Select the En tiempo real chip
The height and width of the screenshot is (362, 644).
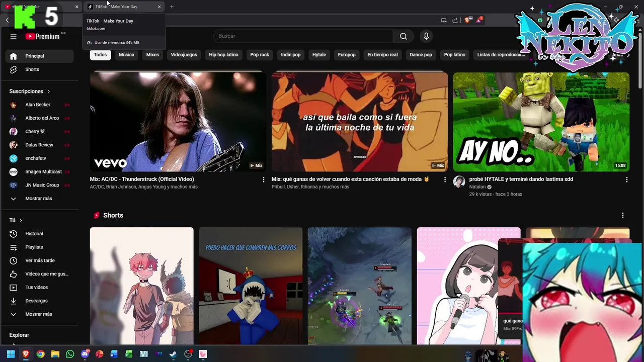[382, 55]
